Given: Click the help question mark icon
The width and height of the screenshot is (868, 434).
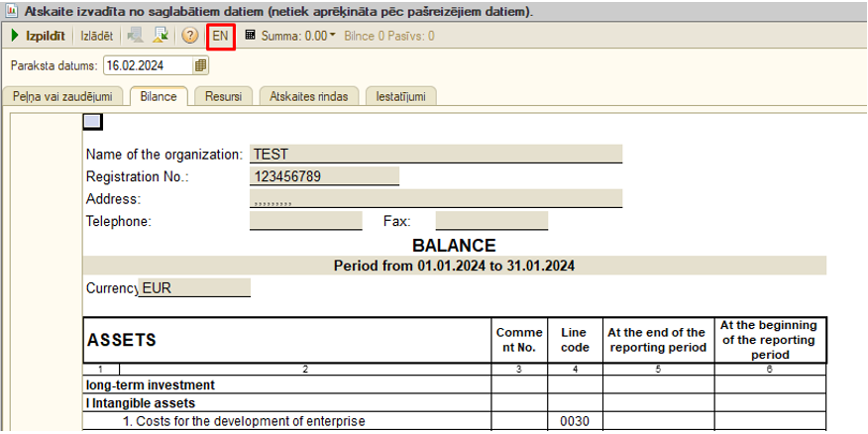Looking at the screenshot, I should pyautogui.click(x=190, y=36).
